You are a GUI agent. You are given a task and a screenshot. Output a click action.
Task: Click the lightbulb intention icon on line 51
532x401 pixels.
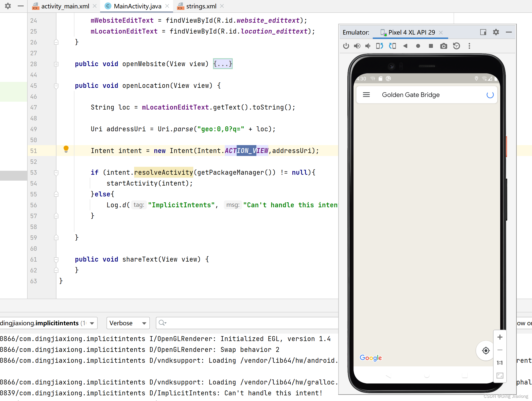(66, 149)
